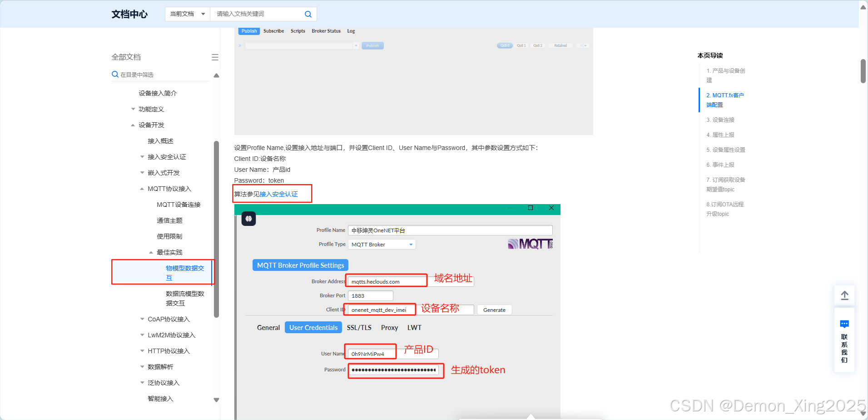868x420 pixels.
Task: Jump to 1. 产品与设备创建 section
Action: 725,75
